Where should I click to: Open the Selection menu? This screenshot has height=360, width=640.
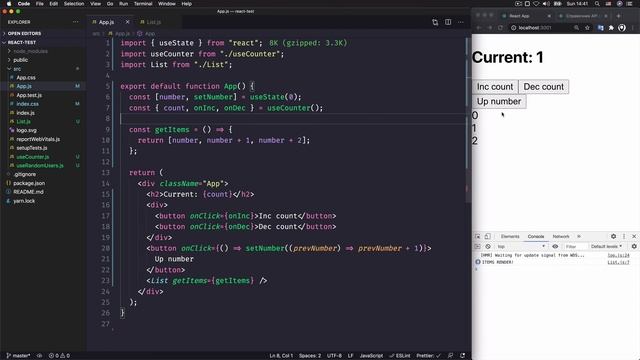click(74, 4)
